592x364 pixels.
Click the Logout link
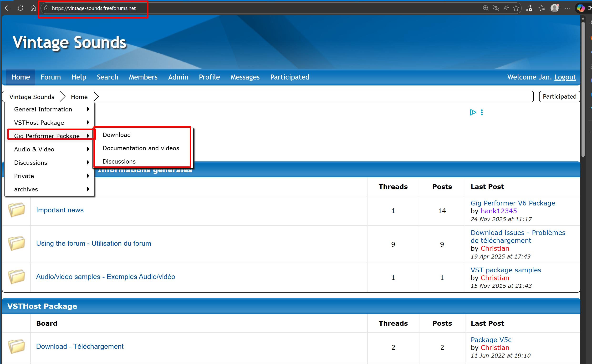[x=565, y=77]
